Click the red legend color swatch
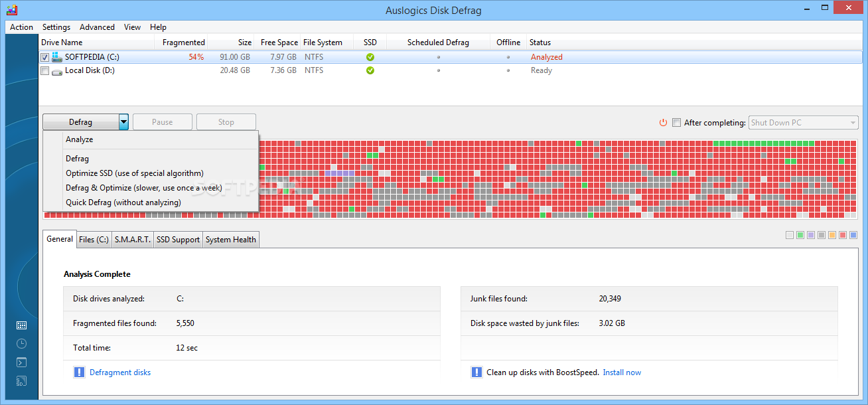 pyautogui.click(x=843, y=235)
